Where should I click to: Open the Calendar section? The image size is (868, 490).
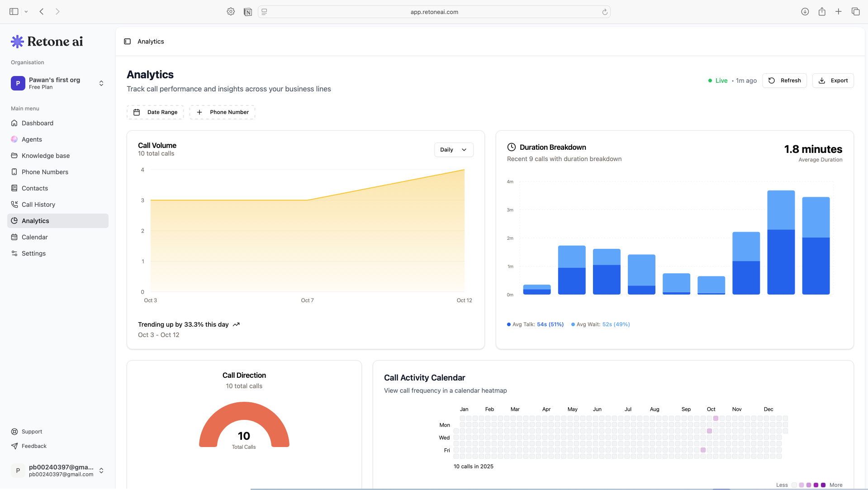pos(35,237)
